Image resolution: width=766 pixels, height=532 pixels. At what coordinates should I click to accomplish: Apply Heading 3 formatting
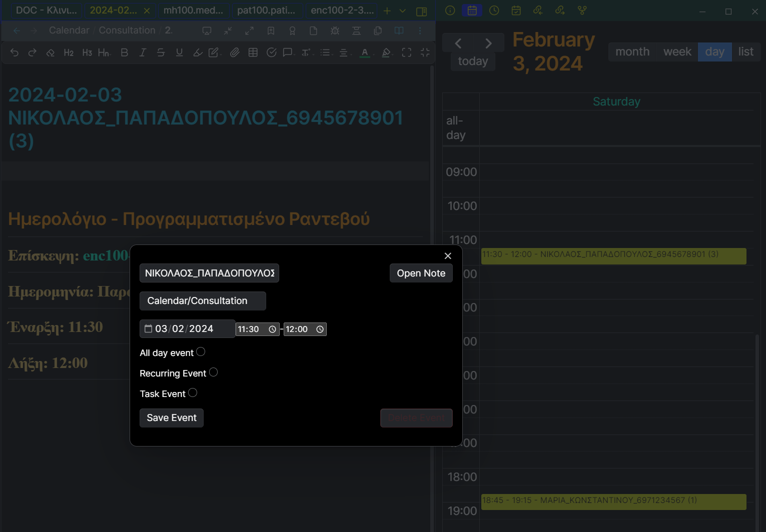pyautogui.click(x=87, y=52)
